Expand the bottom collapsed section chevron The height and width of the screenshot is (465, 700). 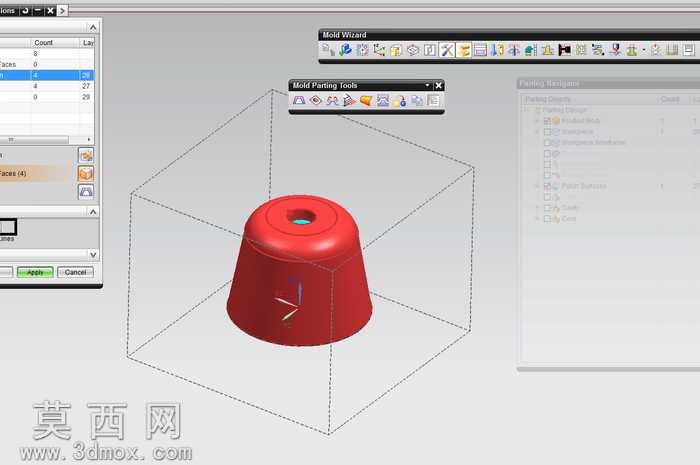point(93,255)
